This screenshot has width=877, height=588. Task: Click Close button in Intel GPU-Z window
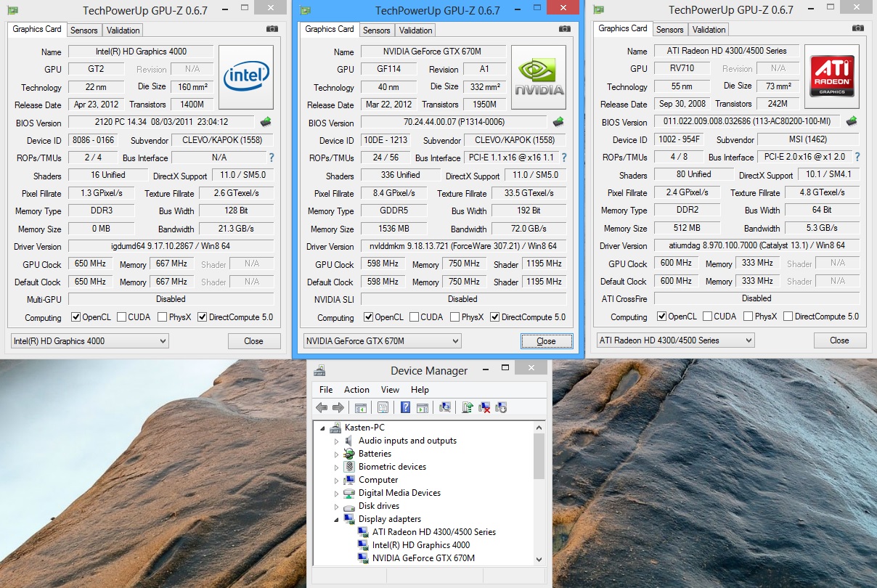[254, 340]
